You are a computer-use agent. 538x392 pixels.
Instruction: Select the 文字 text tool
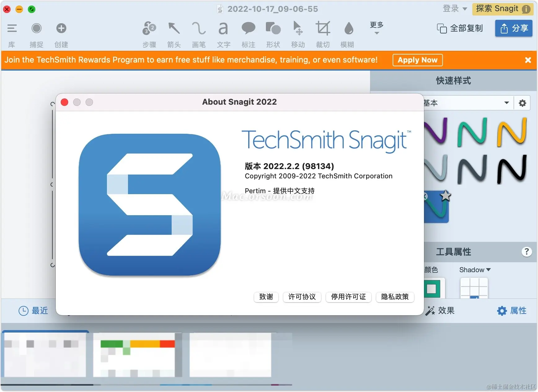[223, 28]
